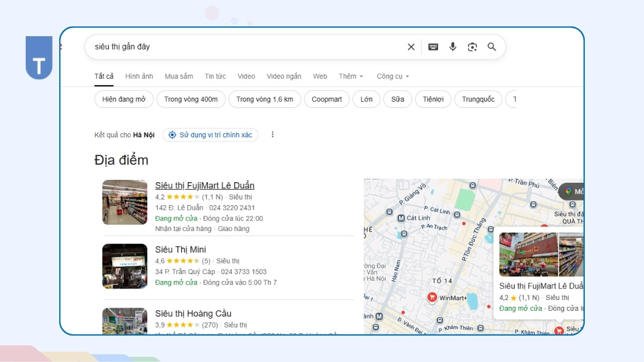644x362 pixels.
Task: Click the magnifying glass search icon
Action: click(492, 47)
